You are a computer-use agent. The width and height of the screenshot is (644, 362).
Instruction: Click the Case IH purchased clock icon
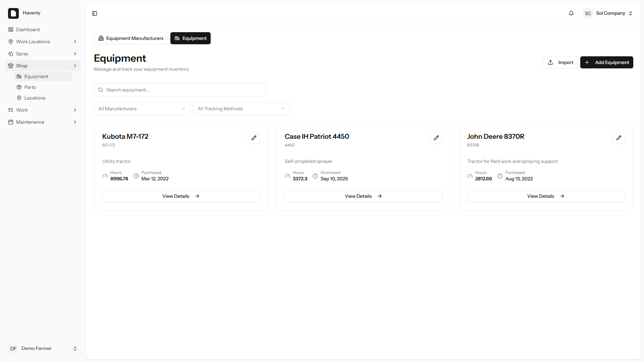(315, 176)
